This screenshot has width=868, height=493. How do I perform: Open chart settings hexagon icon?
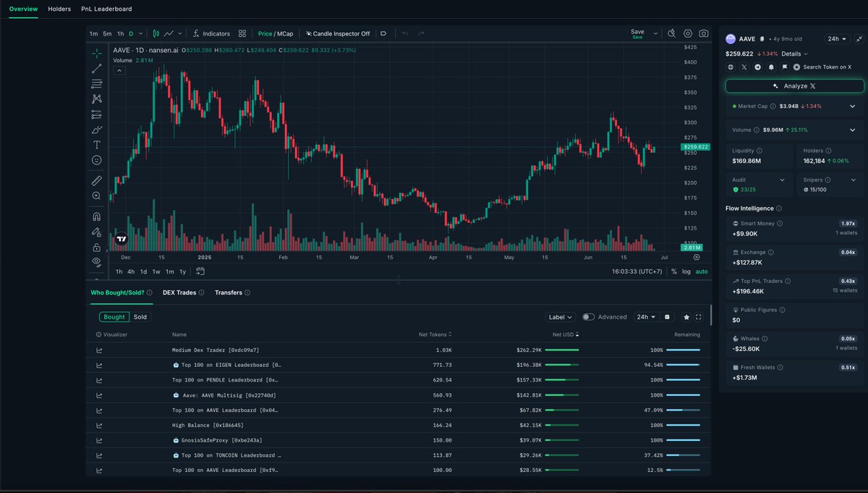click(687, 33)
